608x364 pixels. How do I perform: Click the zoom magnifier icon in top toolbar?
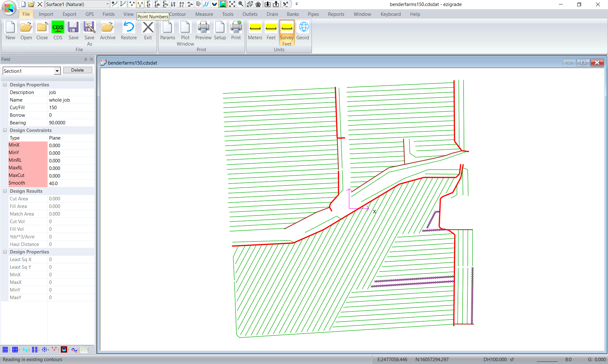tap(241, 4)
